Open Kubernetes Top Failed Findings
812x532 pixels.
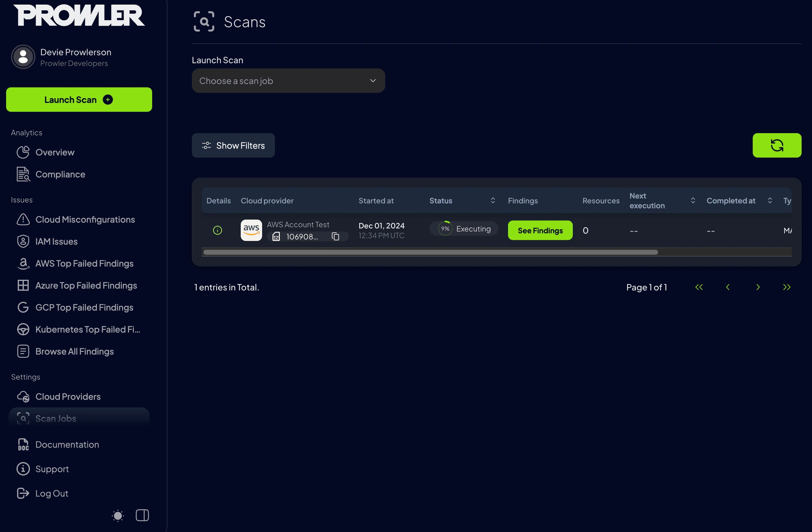coord(88,330)
